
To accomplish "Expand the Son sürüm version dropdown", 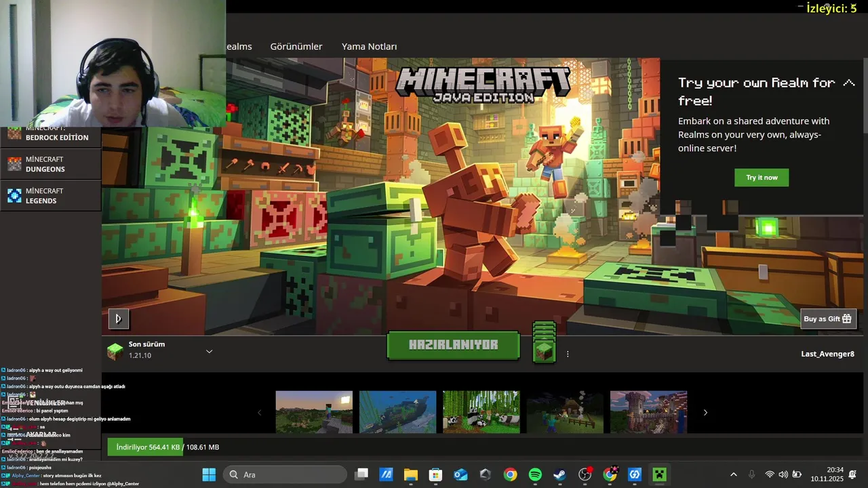I will [209, 351].
